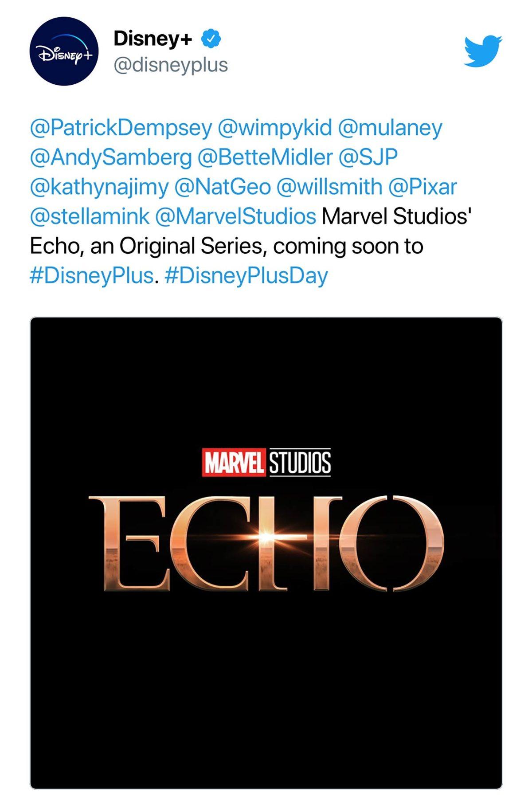Open the @disneyplus handle

(171, 65)
